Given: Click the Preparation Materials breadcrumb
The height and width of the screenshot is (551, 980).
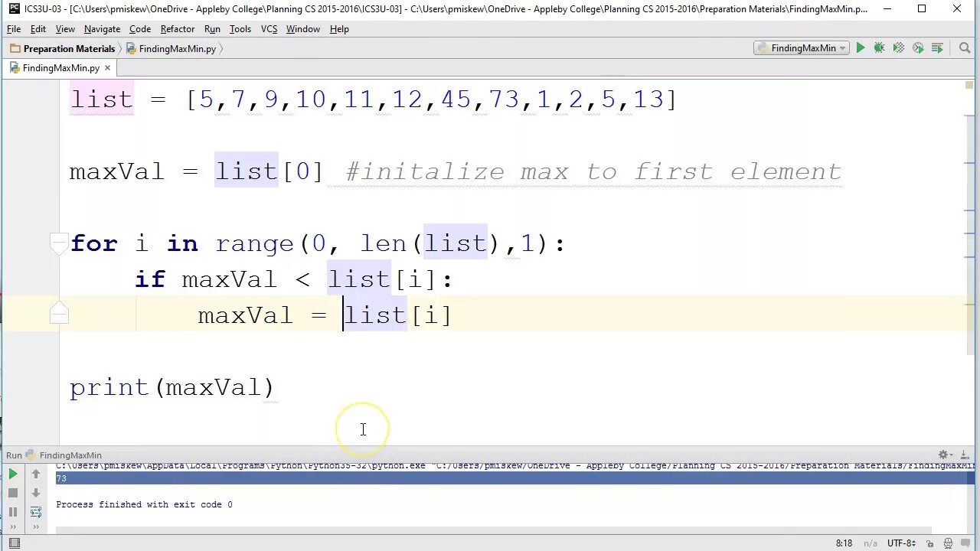Looking at the screenshot, I should pos(63,48).
